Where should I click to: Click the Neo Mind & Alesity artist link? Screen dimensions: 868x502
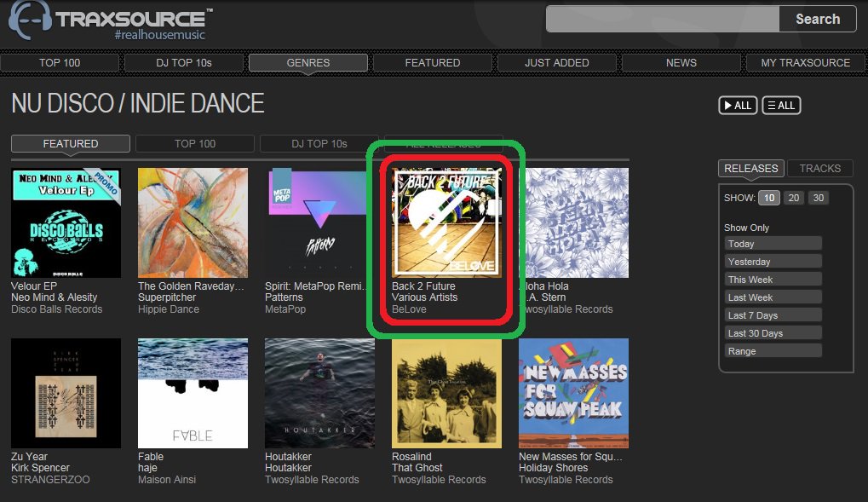55,297
